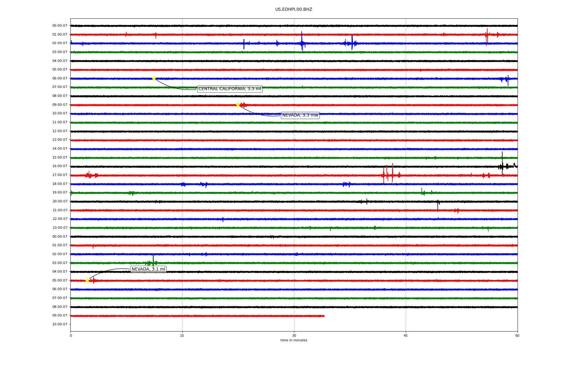Click the yellow star on the 05:00:07 red trace
The image size is (588, 368).
(x=87, y=280)
